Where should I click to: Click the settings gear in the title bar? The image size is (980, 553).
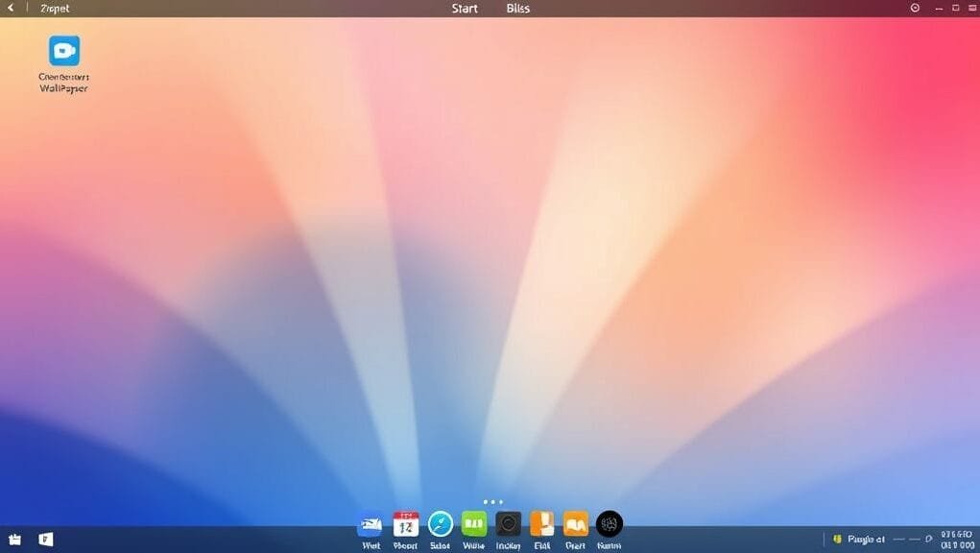[x=913, y=8]
